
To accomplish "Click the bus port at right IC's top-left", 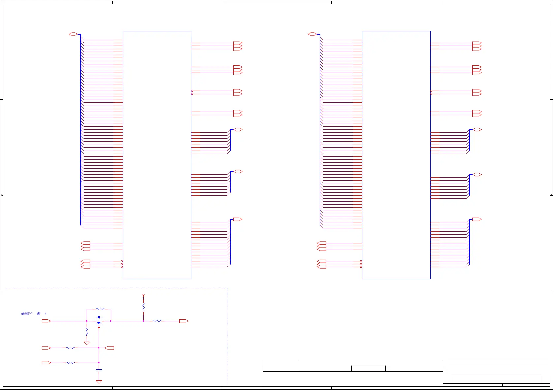I will coord(312,34).
